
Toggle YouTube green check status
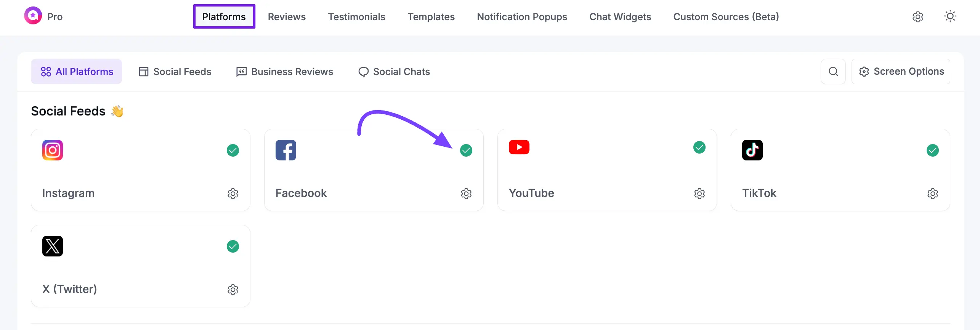pos(699,147)
